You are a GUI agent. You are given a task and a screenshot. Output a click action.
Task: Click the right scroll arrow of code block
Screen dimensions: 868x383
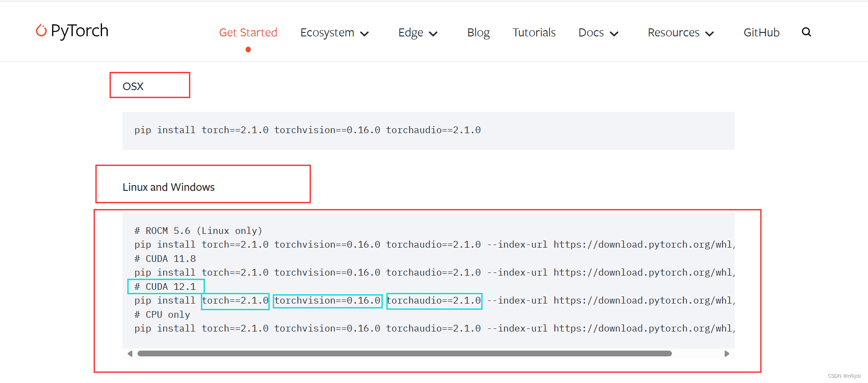tap(727, 354)
